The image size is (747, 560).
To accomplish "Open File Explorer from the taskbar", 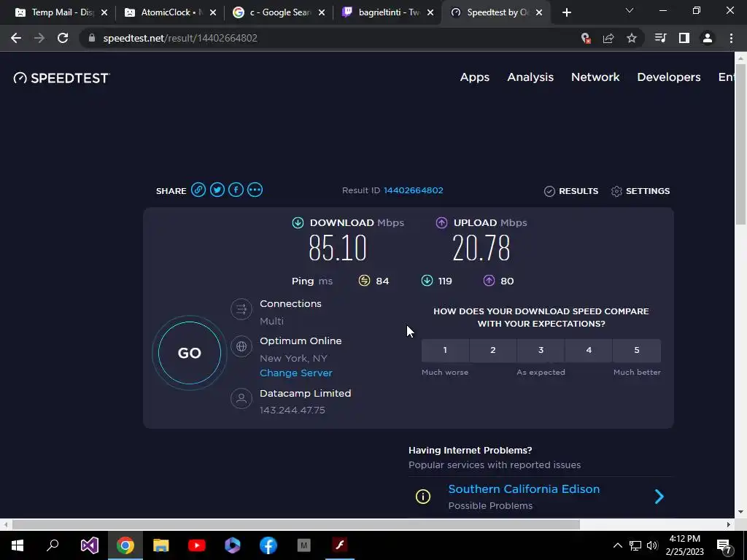I will (x=161, y=545).
